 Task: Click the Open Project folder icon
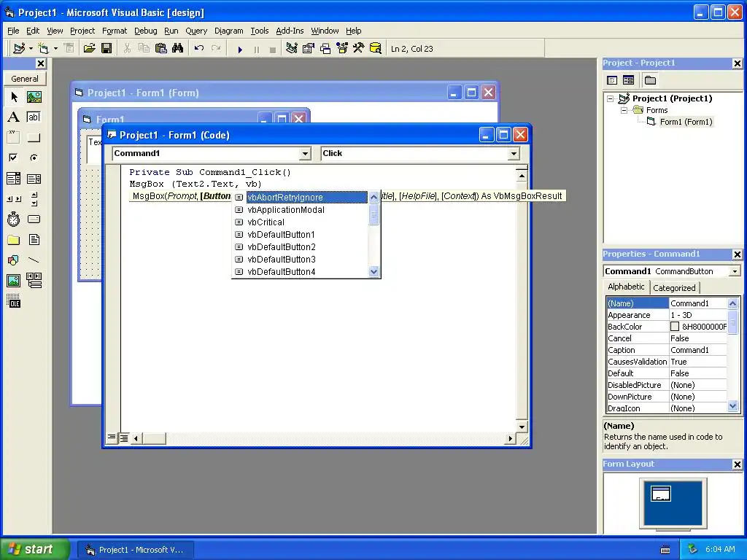pos(89,49)
